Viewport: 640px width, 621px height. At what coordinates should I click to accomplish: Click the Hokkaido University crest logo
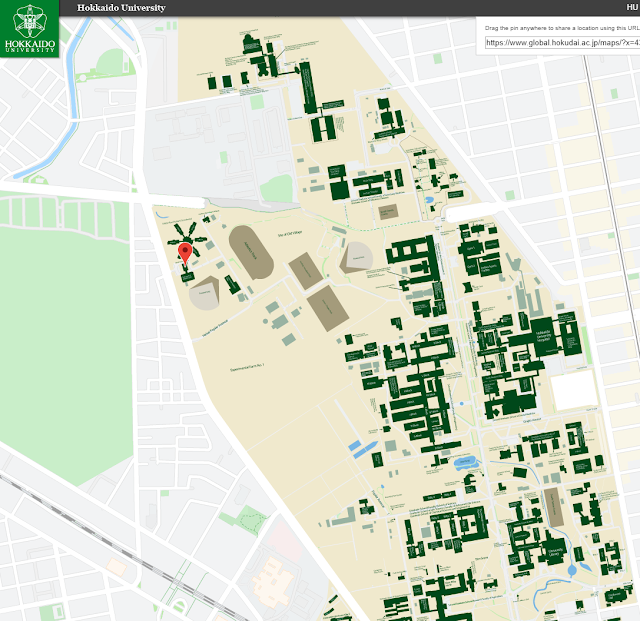pyautogui.click(x=29, y=28)
